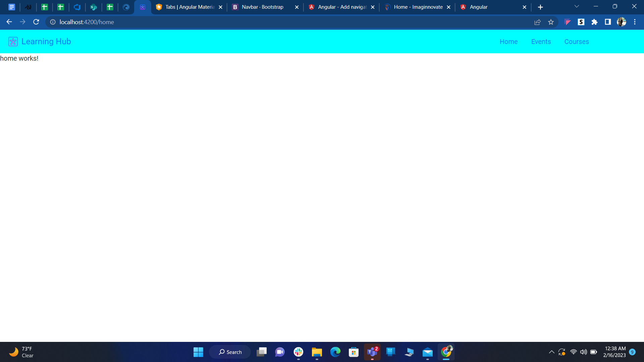Open the Courses navbar link
The width and height of the screenshot is (644, 362).
click(576, 42)
